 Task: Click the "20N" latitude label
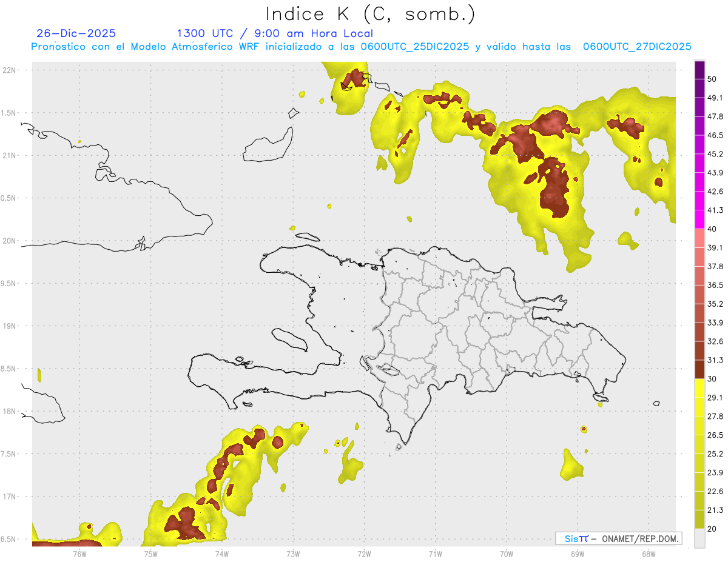[10, 241]
